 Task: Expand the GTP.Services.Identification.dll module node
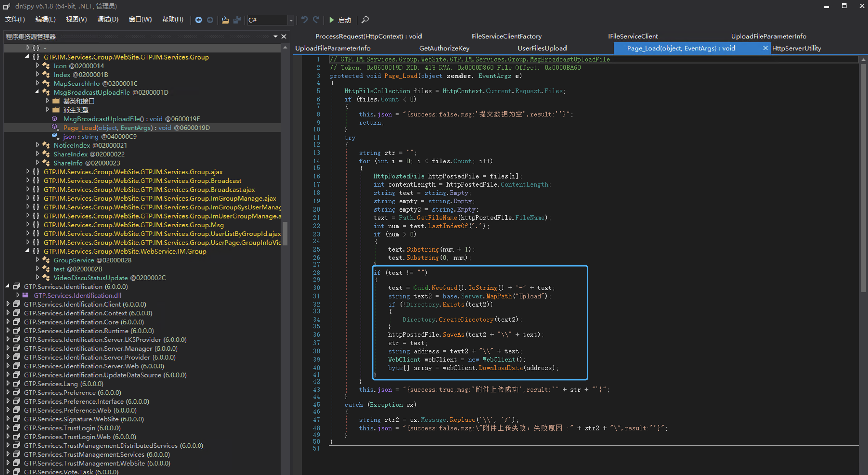pyautogui.click(x=18, y=295)
